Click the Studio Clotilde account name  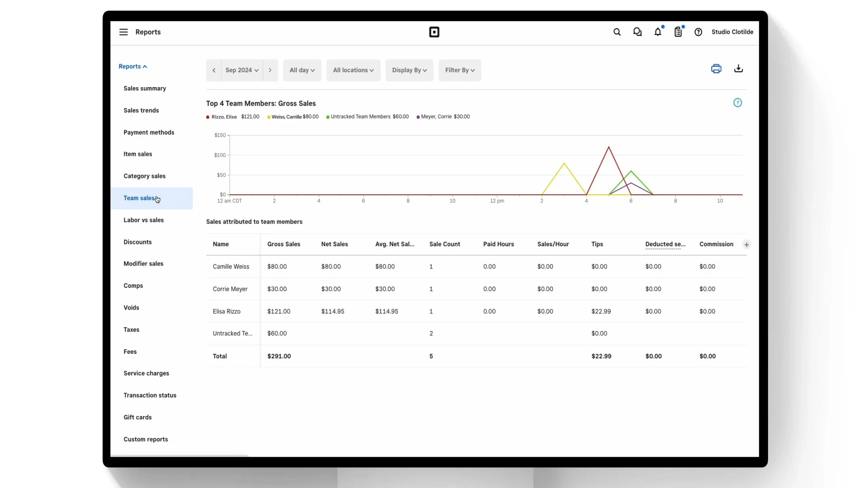coord(732,32)
